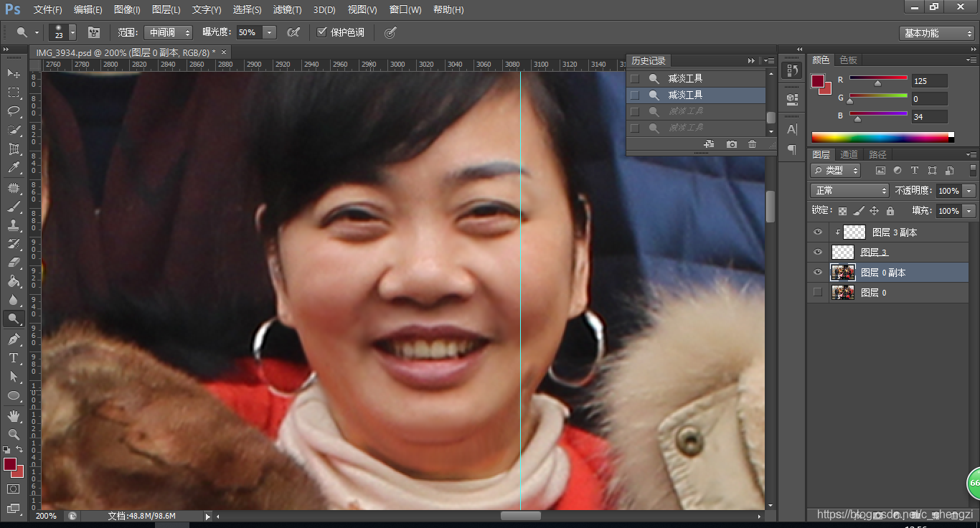
Task: Show the hidden 图层 0 layer
Action: [817, 292]
